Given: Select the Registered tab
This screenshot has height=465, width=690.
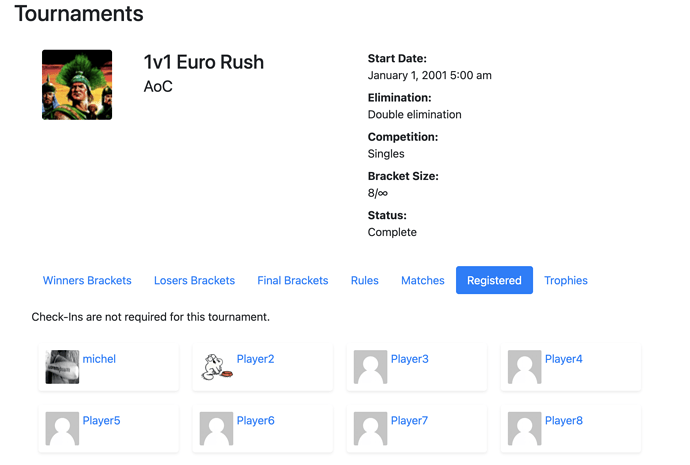Looking at the screenshot, I should coord(494,280).
